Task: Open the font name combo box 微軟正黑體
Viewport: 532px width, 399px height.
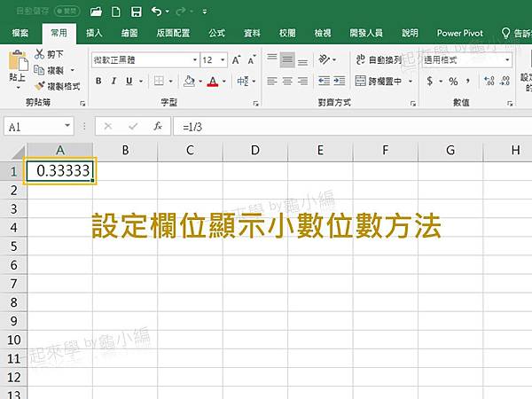Action: (145, 60)
